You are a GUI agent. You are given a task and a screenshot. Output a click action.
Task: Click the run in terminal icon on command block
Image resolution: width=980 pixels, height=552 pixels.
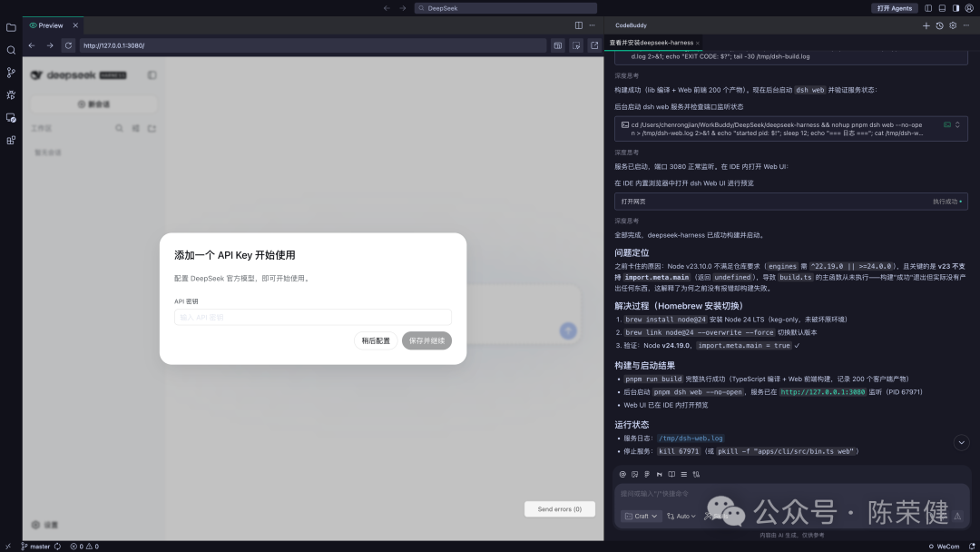click(947, 125)
